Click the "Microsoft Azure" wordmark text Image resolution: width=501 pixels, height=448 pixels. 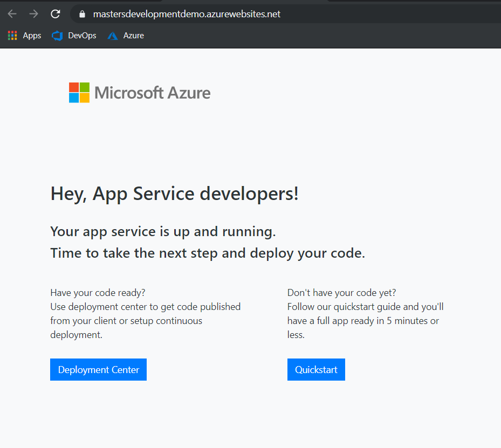(152, 93)
